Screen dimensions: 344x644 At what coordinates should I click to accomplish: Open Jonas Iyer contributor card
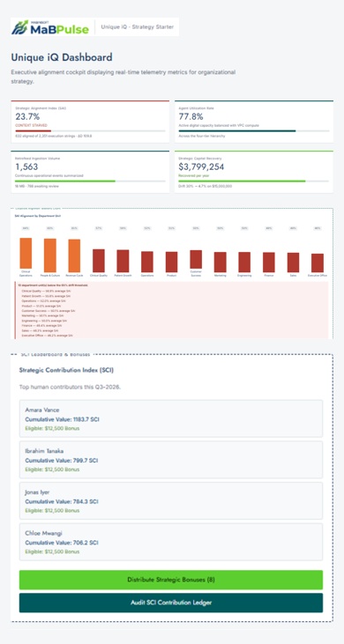click(171, 501)
